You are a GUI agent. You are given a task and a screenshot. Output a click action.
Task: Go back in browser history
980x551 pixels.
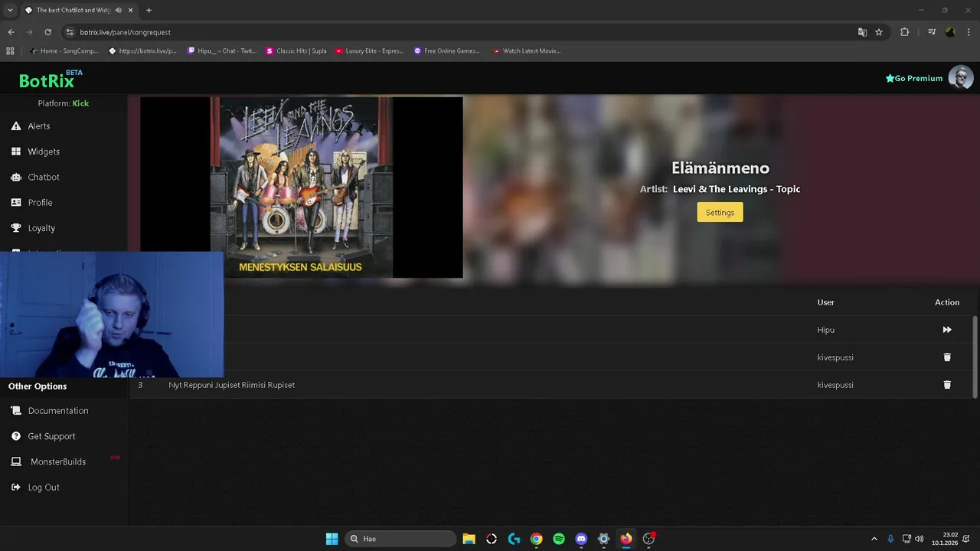click(11, 32)
